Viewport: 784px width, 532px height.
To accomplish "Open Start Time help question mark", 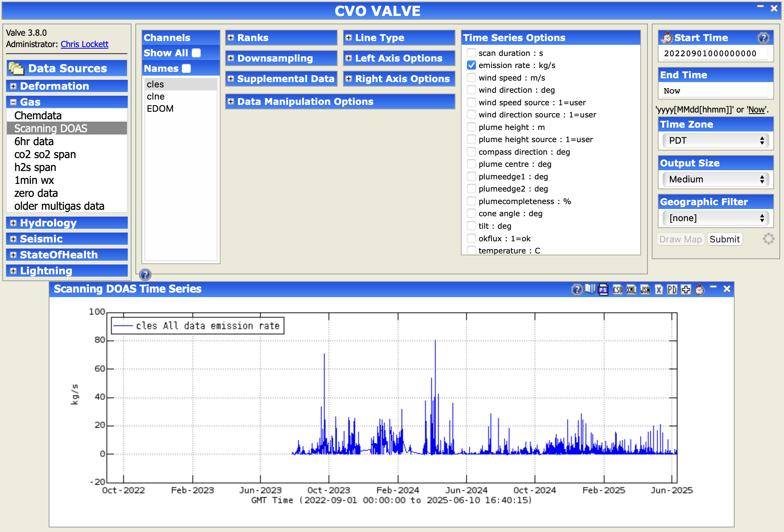I will click(763, 38).
